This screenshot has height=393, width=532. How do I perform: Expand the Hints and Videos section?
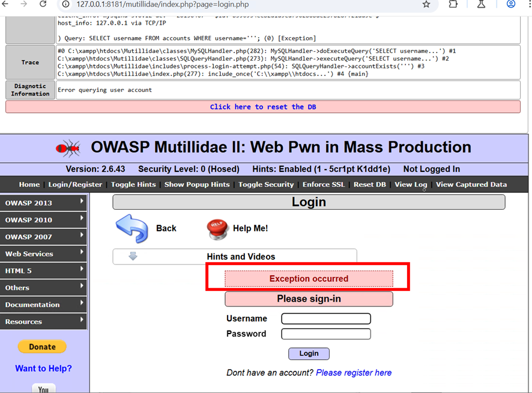tap(235, 257)
